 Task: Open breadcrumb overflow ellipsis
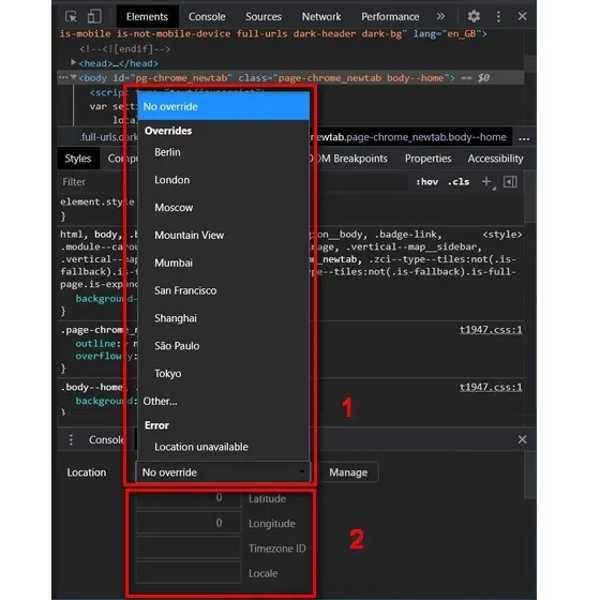click(x=524, y=138)
